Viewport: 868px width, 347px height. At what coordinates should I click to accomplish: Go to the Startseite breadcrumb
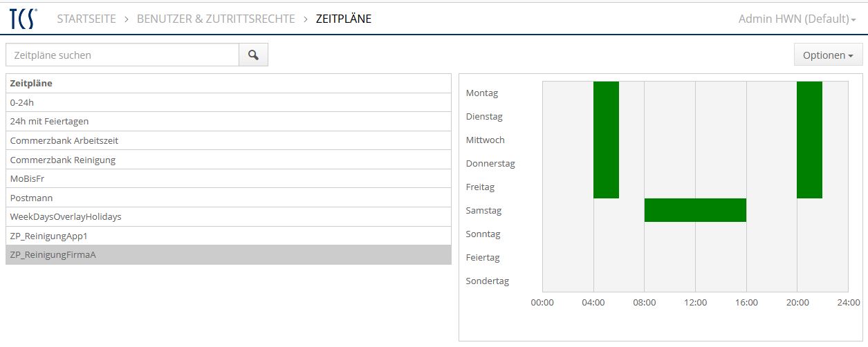click(x=86, y=19)
